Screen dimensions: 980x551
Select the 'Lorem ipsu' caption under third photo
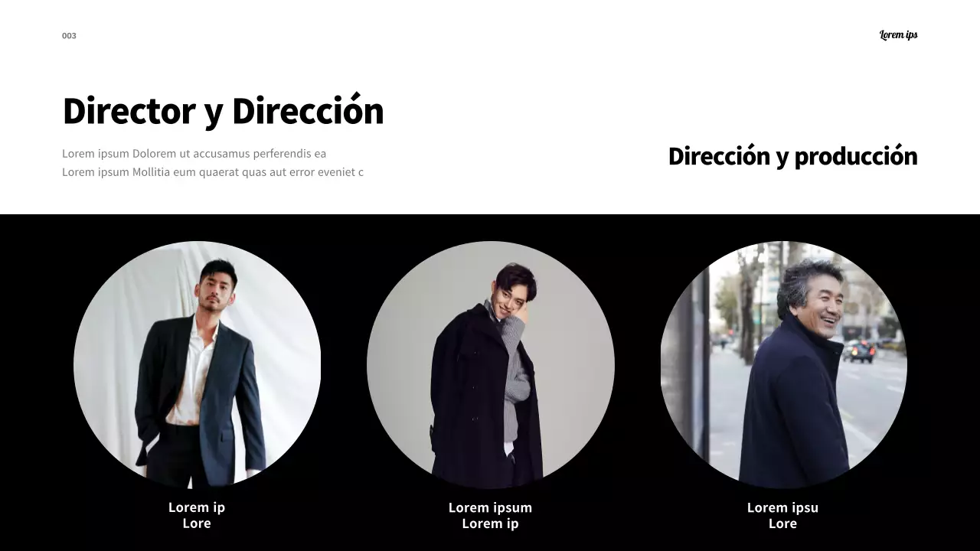782,507
